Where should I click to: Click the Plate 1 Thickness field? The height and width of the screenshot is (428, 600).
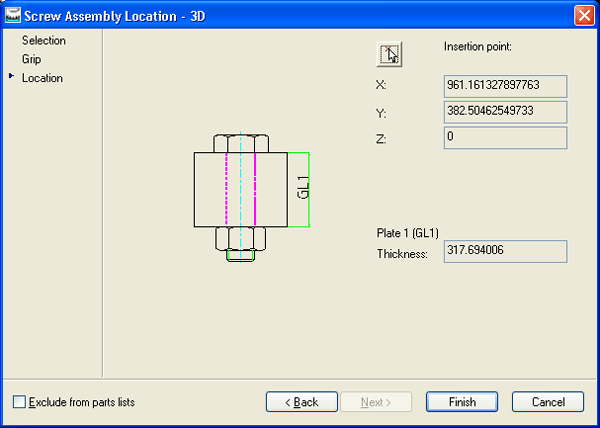pos(505,251)
